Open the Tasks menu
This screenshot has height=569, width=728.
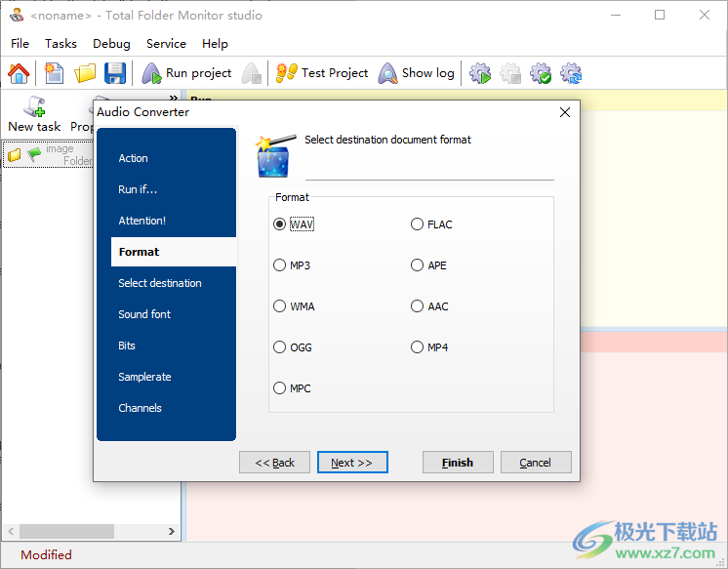pos(61,44)
